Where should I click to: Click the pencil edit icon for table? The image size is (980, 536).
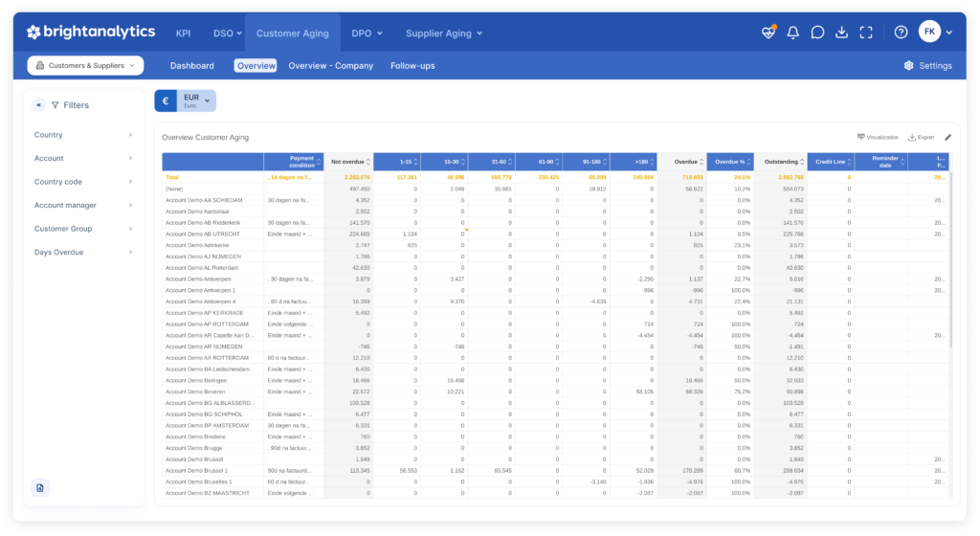(947, 138)
